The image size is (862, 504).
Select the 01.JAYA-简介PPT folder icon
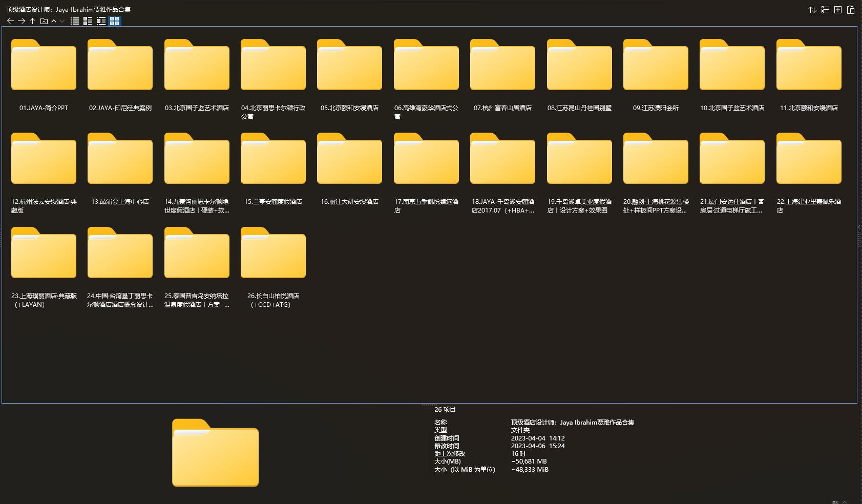(x=44, y=65)
